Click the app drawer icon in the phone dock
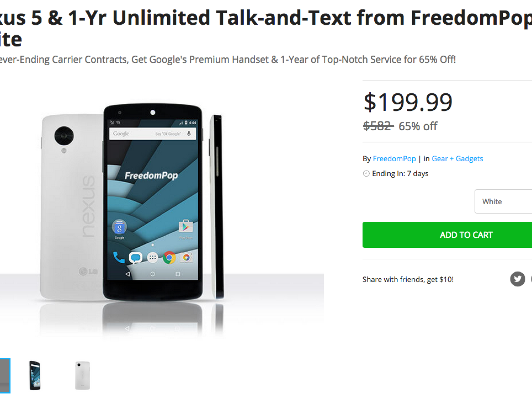 (x=153, y=258)
